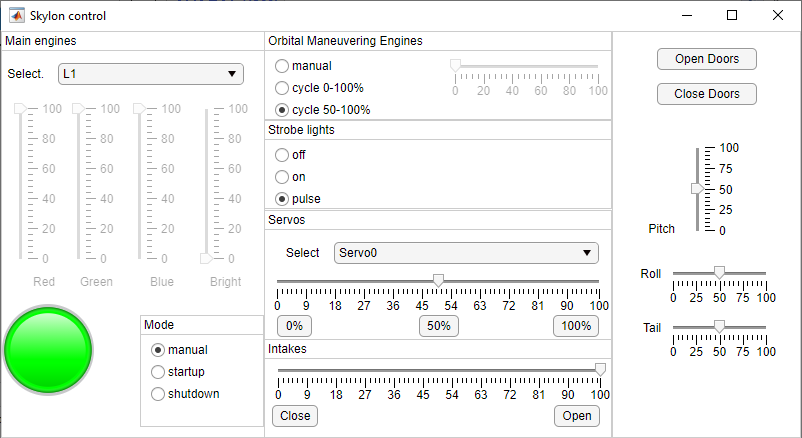Select startup mode radio button
The height and width of the screenshot is (438, 802).
pyautogui.click(x=158, y=372)
